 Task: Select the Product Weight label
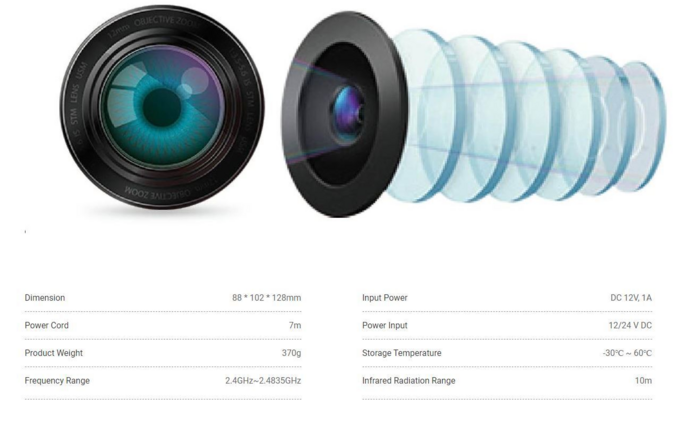(54, 353)
